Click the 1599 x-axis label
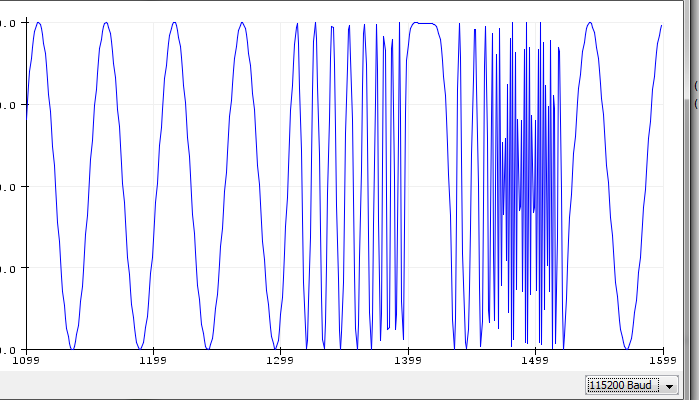This screenshot has height=400, width=699. 662,360
